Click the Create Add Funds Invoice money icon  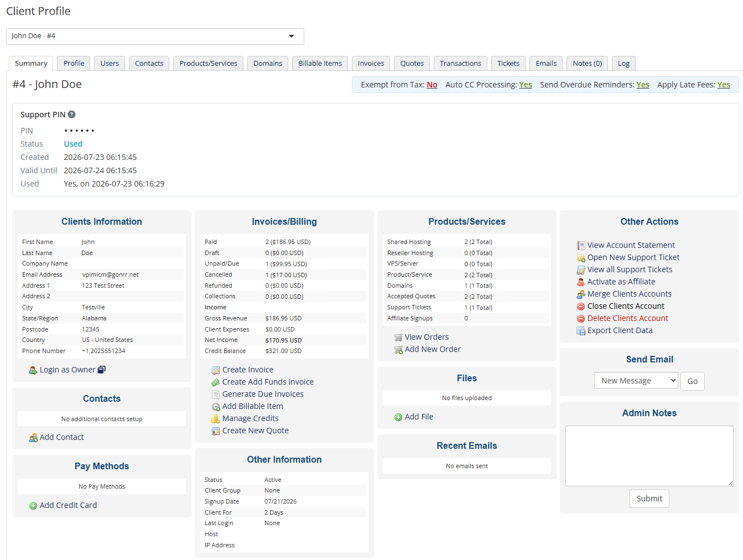216,382
